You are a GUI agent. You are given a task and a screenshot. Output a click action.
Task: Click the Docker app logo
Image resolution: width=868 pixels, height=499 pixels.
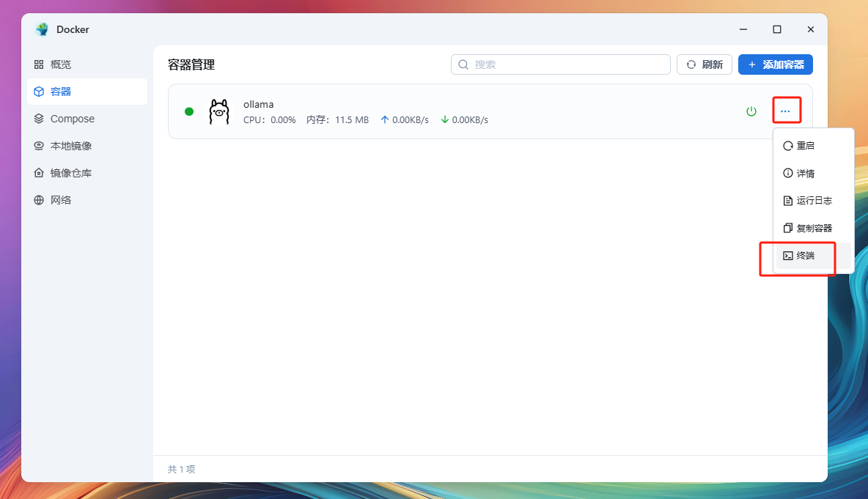[42, 29]
